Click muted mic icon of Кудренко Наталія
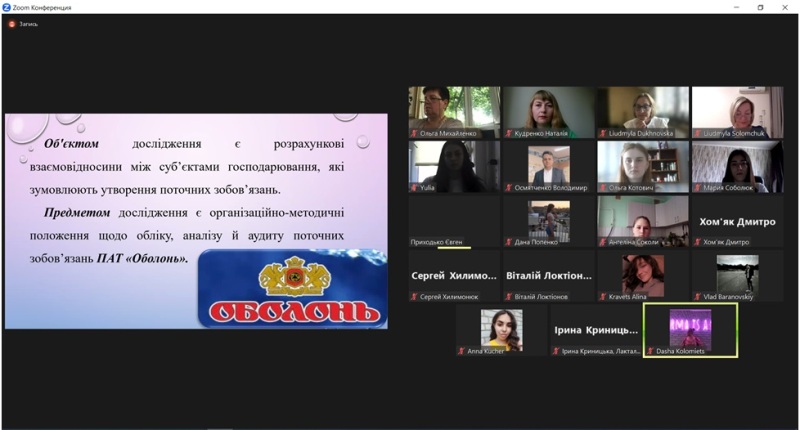This screenshot has height=430, width=800. [x=509, y=133]
